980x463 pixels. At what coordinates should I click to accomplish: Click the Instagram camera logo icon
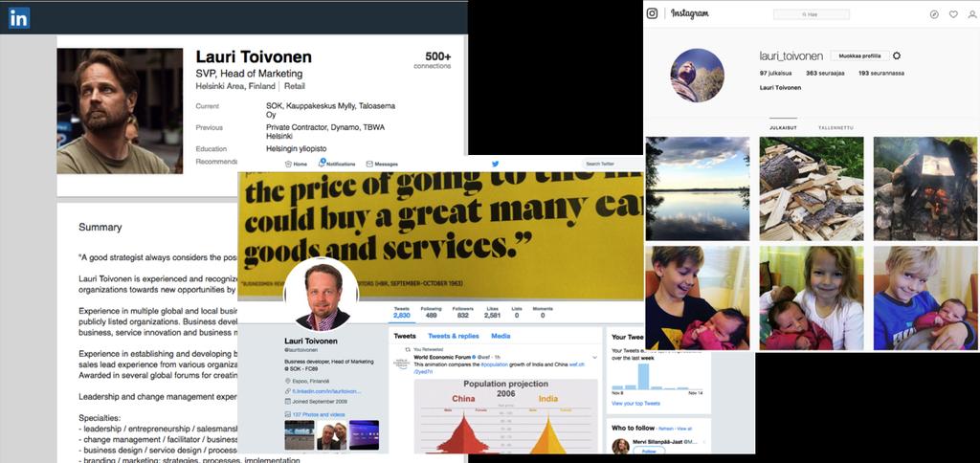[652, 13]
